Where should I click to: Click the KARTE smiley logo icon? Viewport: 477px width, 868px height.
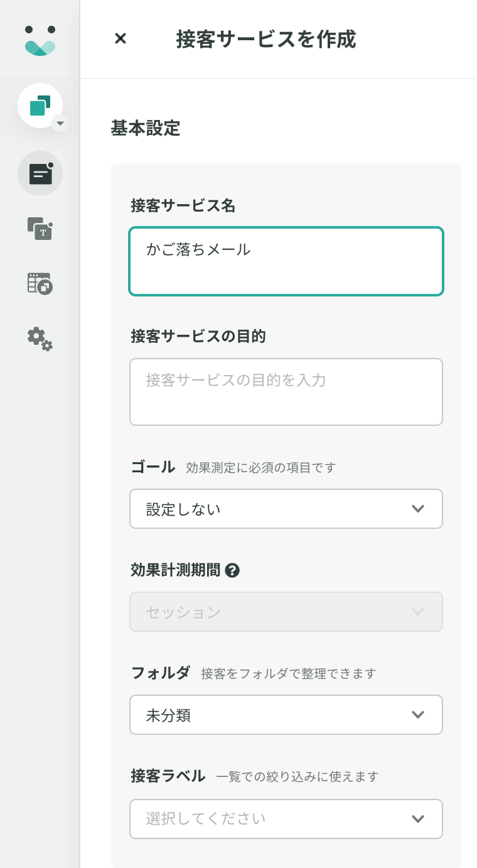click(x=40, y=40)
